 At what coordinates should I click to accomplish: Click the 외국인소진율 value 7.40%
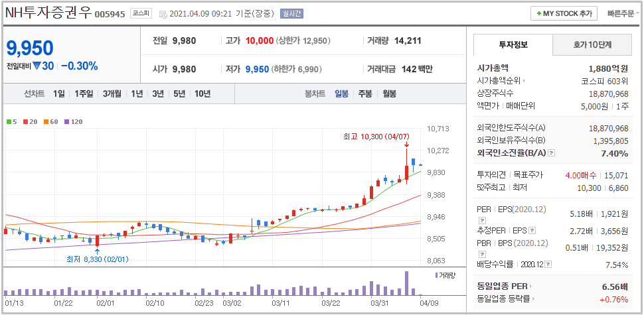[615, 153]
